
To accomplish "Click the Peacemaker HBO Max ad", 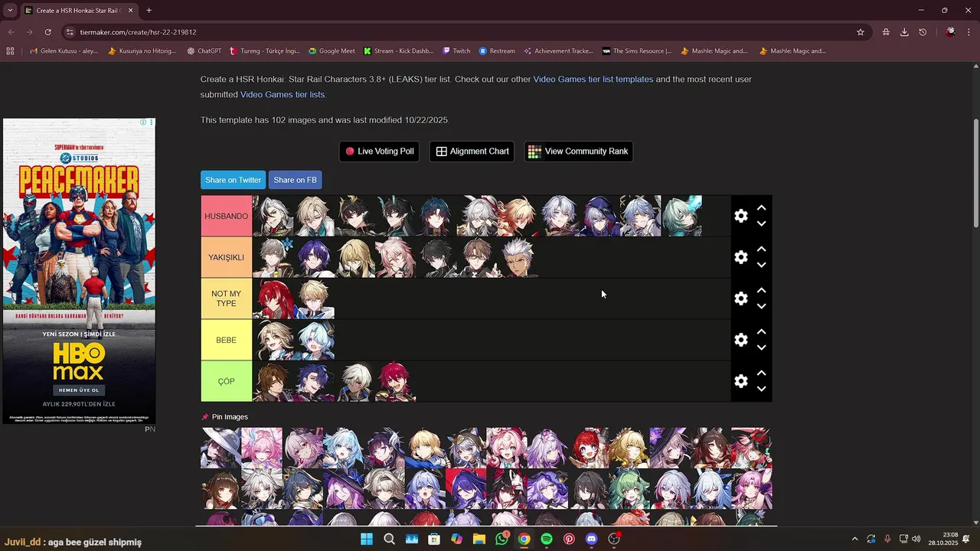I will coord(79,271).
